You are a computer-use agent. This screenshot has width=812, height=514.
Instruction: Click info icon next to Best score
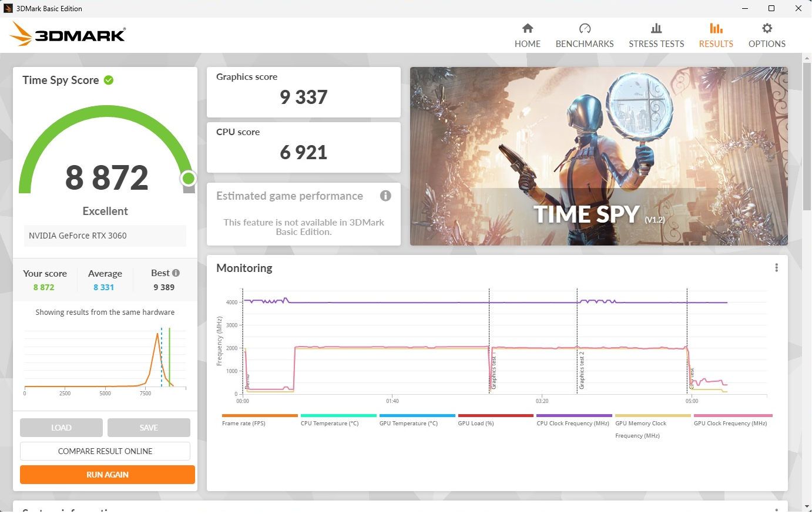coord(176,273)
